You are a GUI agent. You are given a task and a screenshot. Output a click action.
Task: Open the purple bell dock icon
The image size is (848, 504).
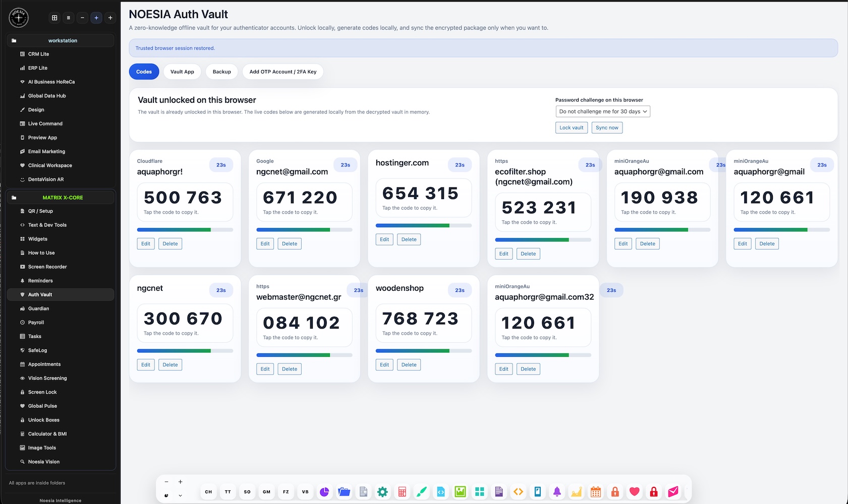(x=557, y=491)
